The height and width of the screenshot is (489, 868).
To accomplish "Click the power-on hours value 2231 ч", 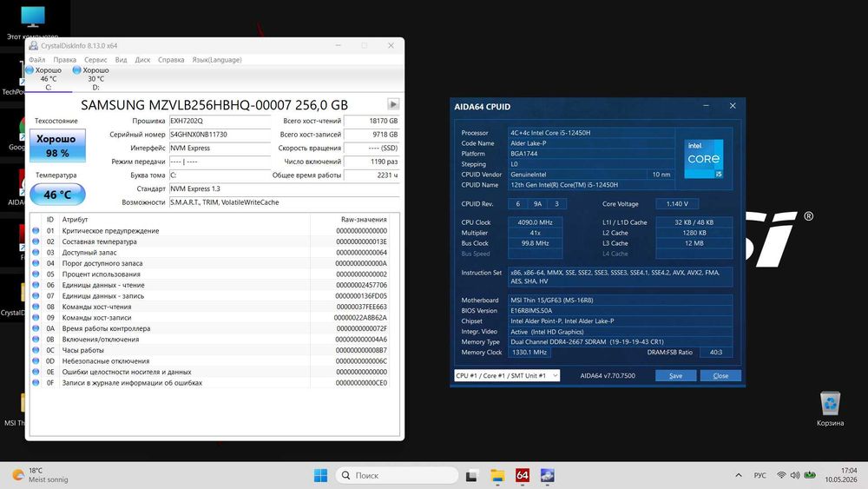I will click(372, 175).
